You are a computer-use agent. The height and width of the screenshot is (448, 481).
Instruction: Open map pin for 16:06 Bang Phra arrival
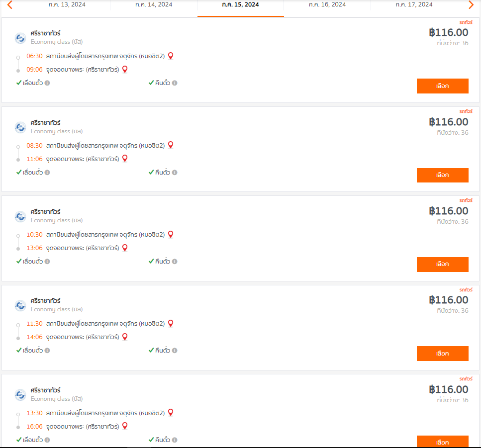click(125, 426)
